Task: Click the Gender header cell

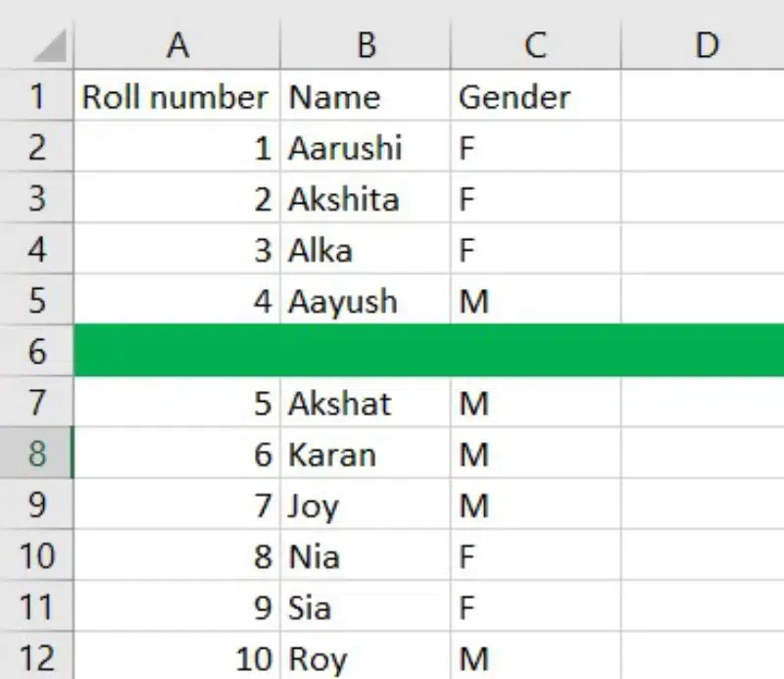Action: (x=535, y=97)
